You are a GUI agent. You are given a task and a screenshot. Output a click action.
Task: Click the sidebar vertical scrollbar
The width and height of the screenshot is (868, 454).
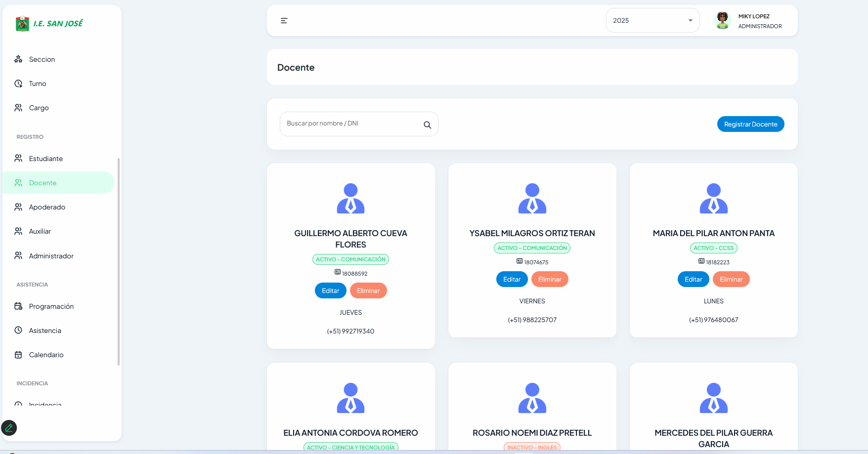[118, 262]
